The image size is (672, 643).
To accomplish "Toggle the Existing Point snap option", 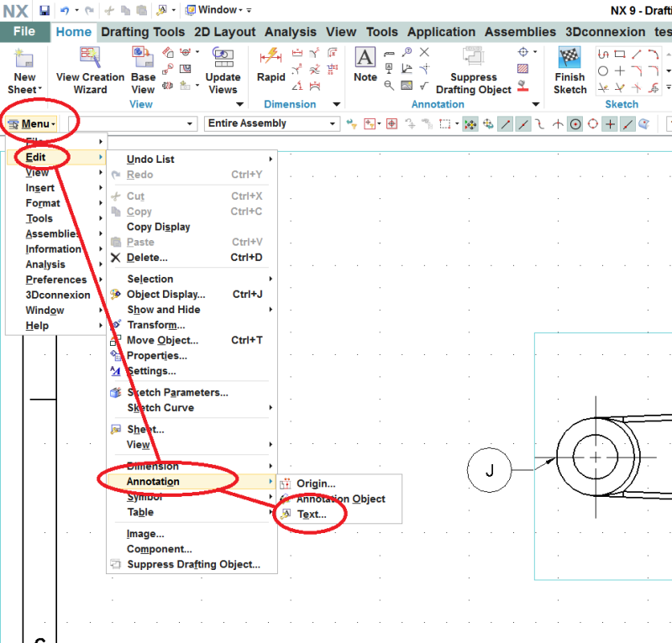I will tap(611, 124).
